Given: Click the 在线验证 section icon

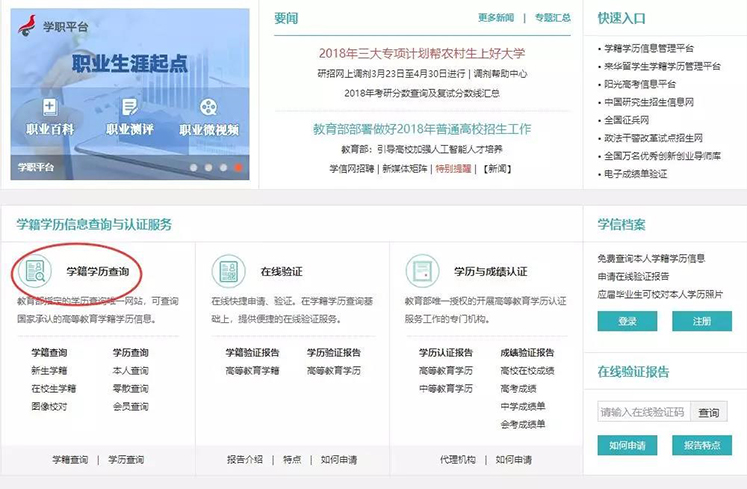Looking at the screenshot, I should [228, 271].
